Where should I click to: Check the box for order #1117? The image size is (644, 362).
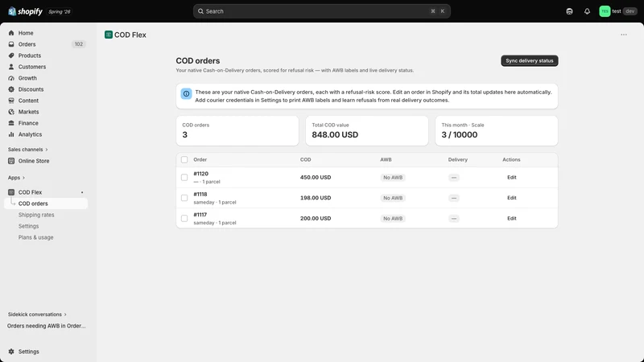coord(184,218)
